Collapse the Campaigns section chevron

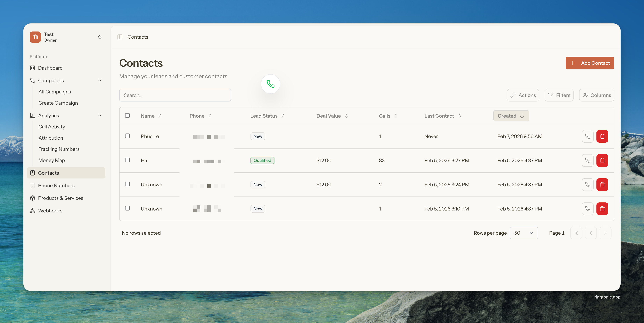[x=99, y=80]
